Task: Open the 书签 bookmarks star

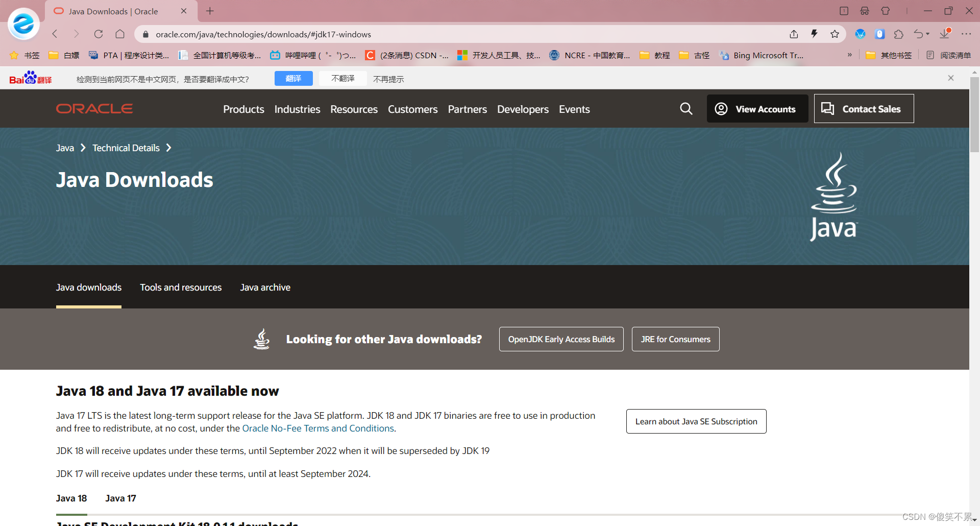Action: click(x=24, y=55)
